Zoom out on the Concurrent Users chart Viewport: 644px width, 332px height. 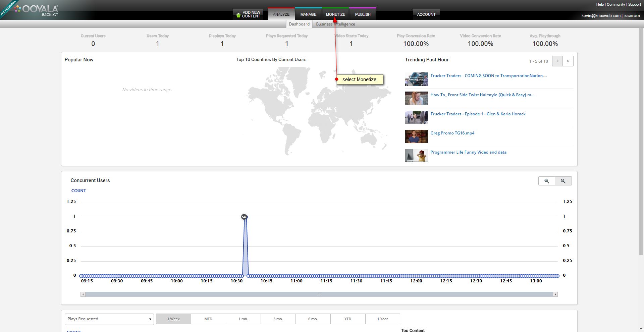click(563, 181)
